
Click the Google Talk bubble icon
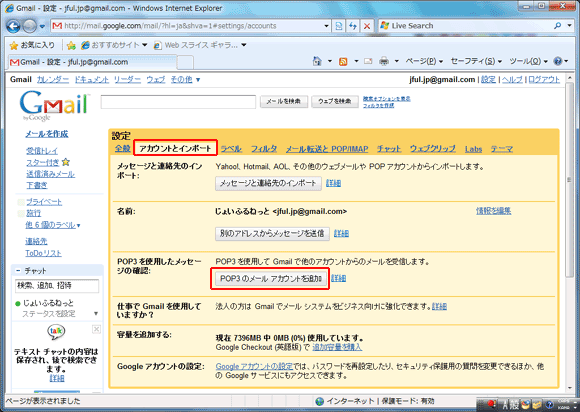point(56,332)
